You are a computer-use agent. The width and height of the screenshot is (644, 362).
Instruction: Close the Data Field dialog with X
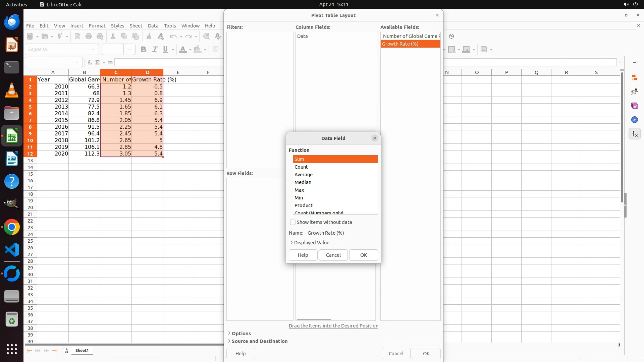click(375, 138)
